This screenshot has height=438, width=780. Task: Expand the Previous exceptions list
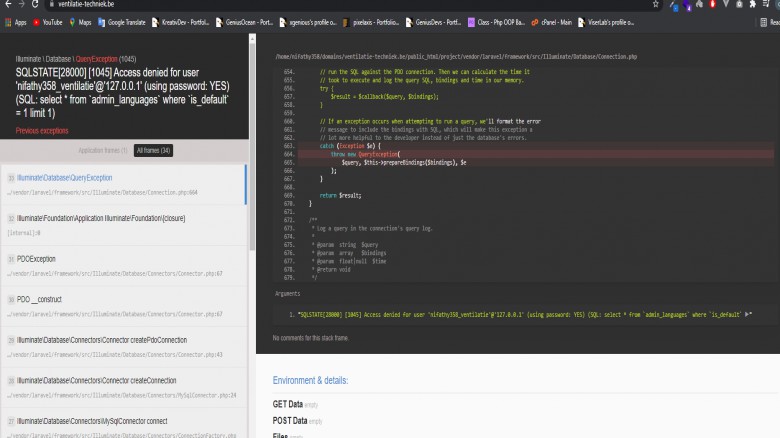point(42,131)
